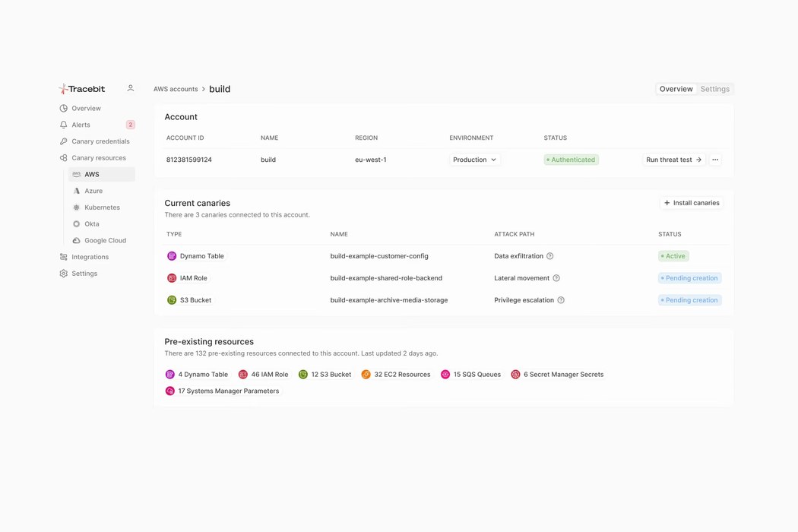Click the Authenticated status badge

(x=571, y=160)
